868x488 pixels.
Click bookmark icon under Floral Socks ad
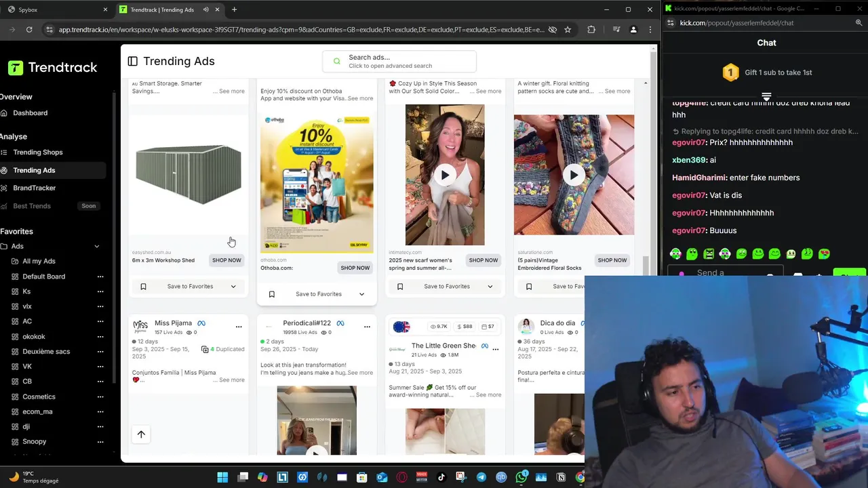tap(529, 287)
